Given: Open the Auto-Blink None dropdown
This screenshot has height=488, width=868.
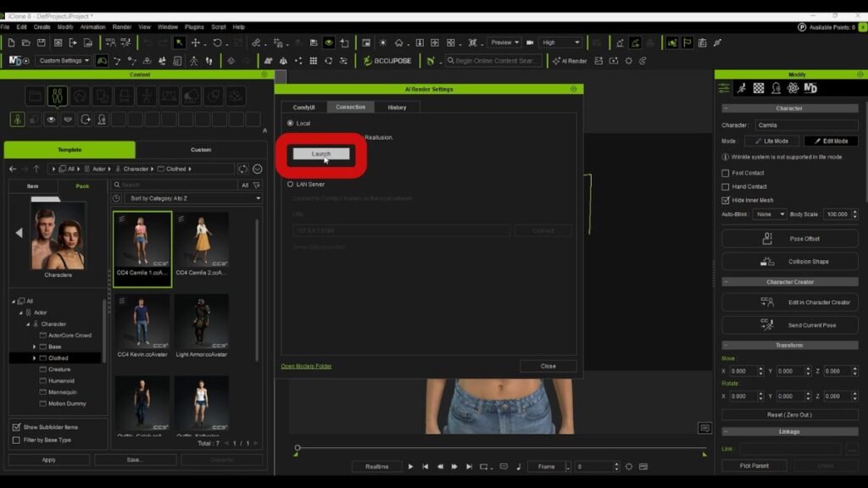Looking at the screenshot, I should coord(770,214).
